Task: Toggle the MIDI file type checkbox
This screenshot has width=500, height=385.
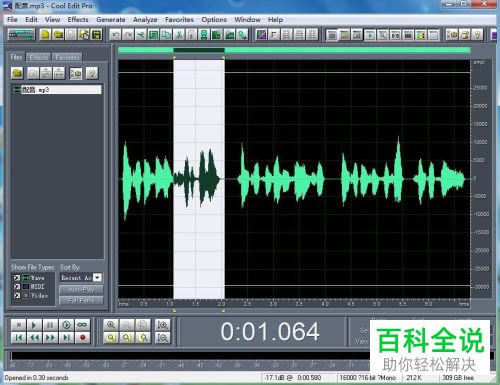Action: (17, 286)
